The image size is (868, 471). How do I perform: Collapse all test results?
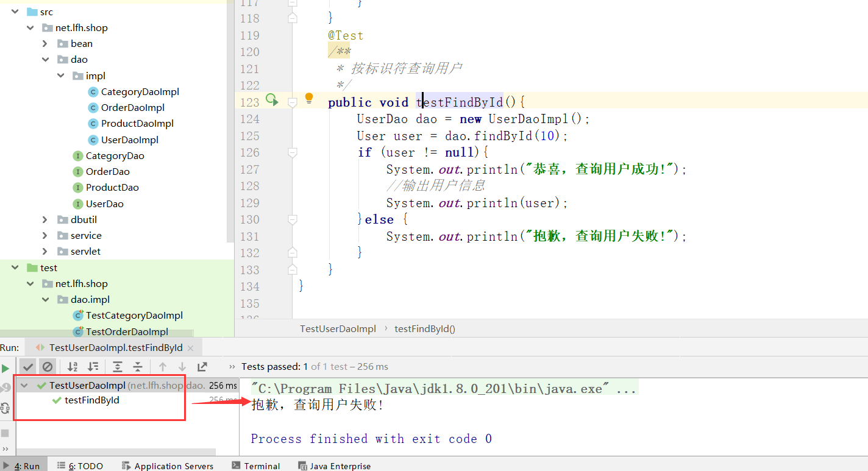point(138,367)
